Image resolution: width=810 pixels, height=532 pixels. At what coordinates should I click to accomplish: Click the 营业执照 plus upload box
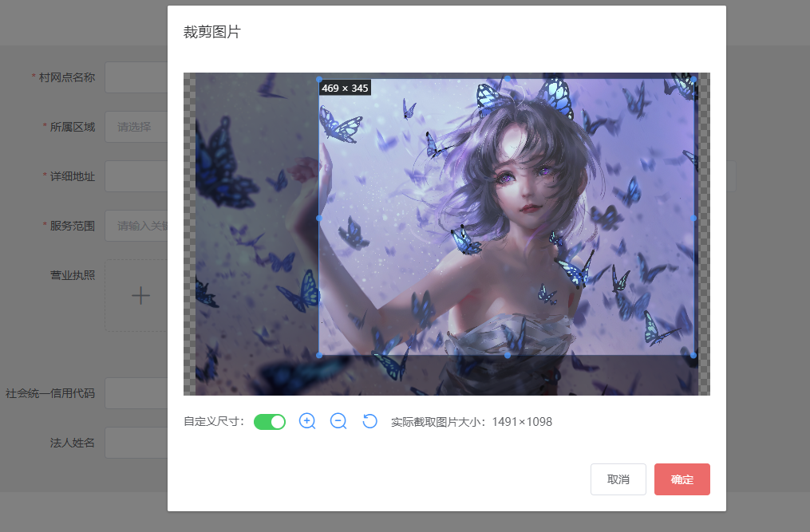tap(136, 295)
